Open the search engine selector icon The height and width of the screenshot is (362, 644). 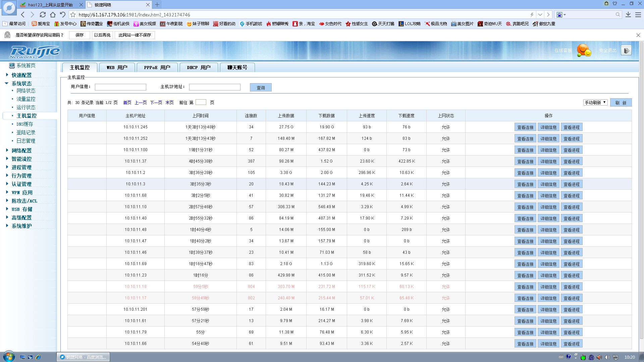click(x=561, y=15)
